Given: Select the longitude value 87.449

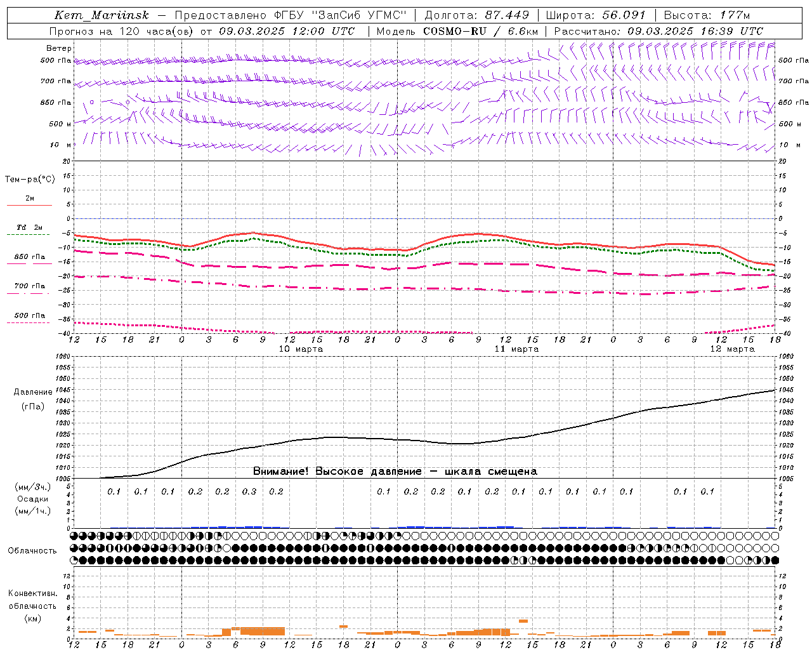Looking at the screenshot, I should coord(507,15).
